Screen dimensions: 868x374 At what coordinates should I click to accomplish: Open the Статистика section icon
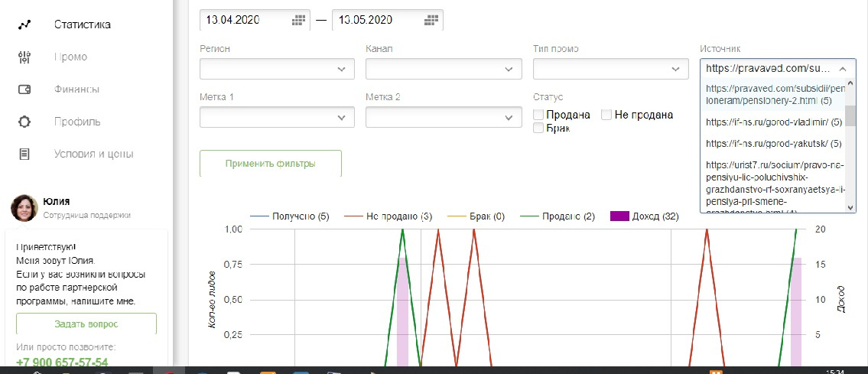[x=24, y=25]
